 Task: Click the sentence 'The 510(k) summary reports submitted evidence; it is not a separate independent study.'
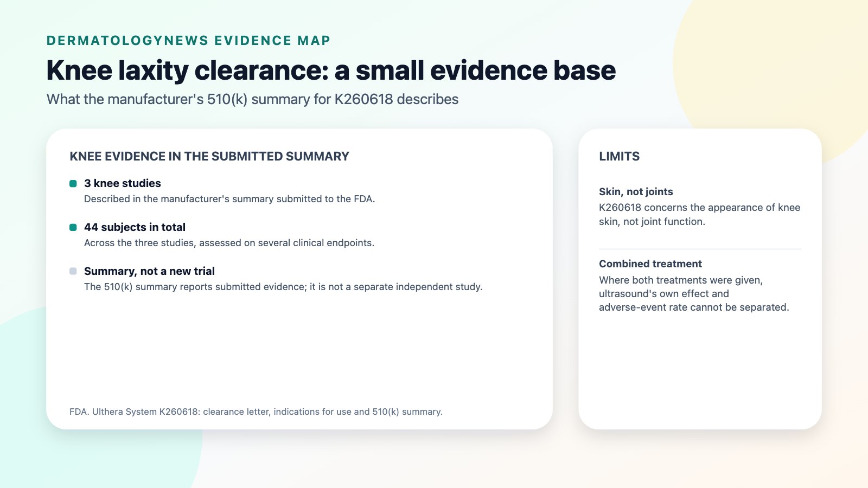pos(283,287)
